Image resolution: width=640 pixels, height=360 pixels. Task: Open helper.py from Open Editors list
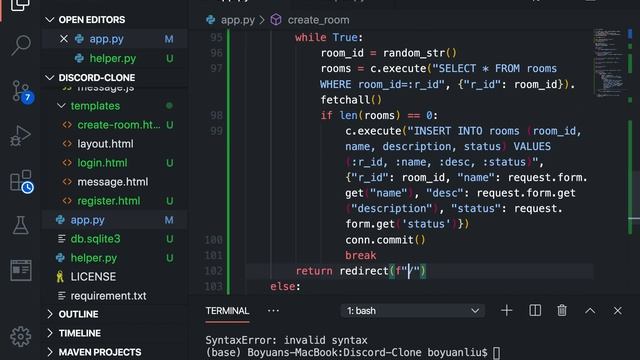coord(113,58)
